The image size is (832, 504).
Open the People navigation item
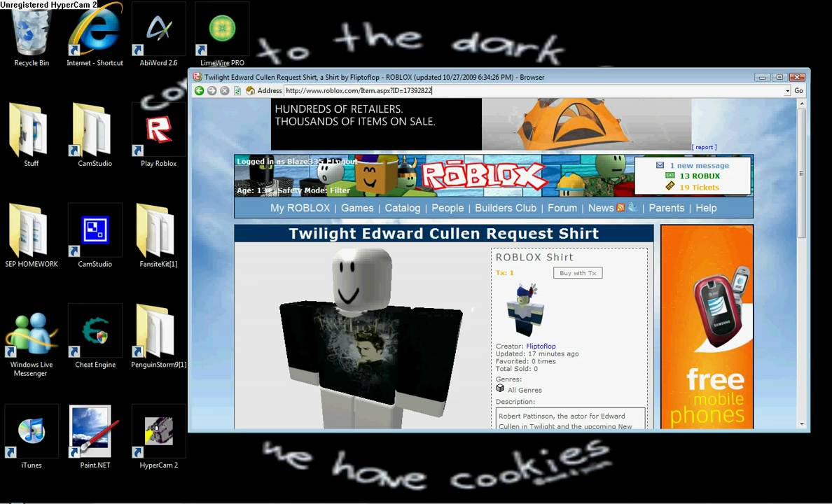tap(448, 208)
